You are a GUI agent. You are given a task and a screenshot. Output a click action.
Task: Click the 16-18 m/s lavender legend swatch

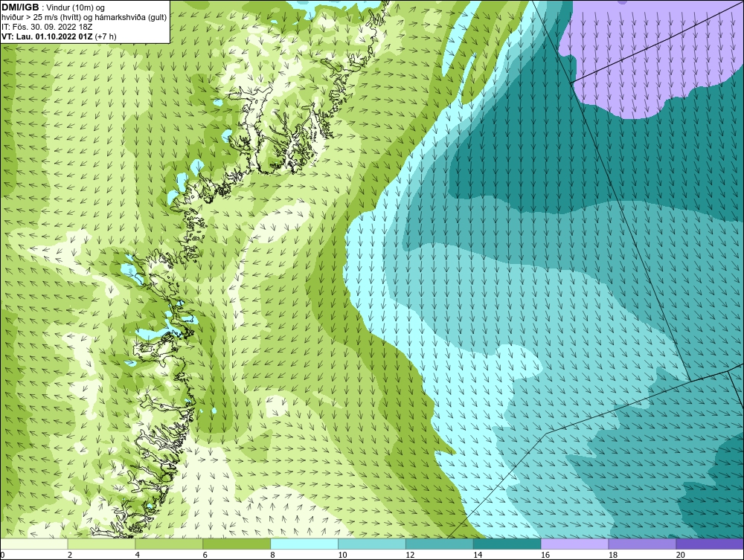(x=574, y=544)
